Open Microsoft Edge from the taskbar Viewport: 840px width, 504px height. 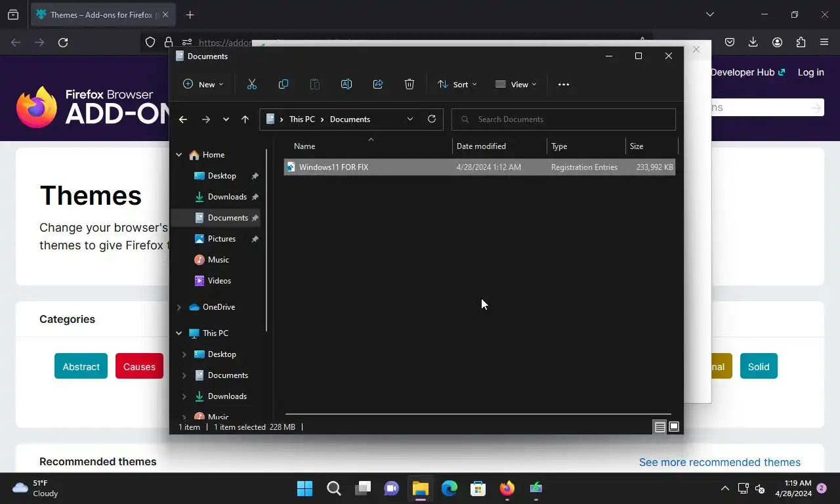pyautogui.click(x=449, y=488)
